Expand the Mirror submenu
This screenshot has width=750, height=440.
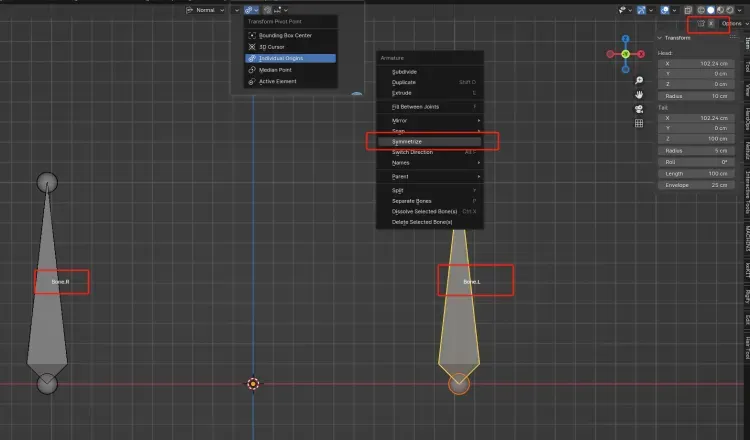click(430, 121)
